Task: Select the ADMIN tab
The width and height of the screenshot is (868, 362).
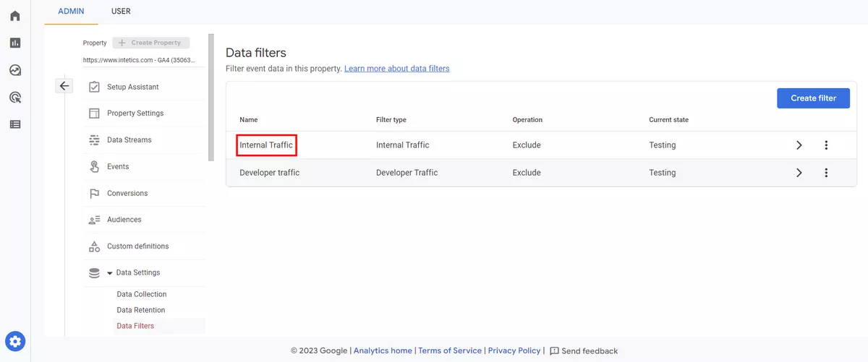Action: (71, 11)
